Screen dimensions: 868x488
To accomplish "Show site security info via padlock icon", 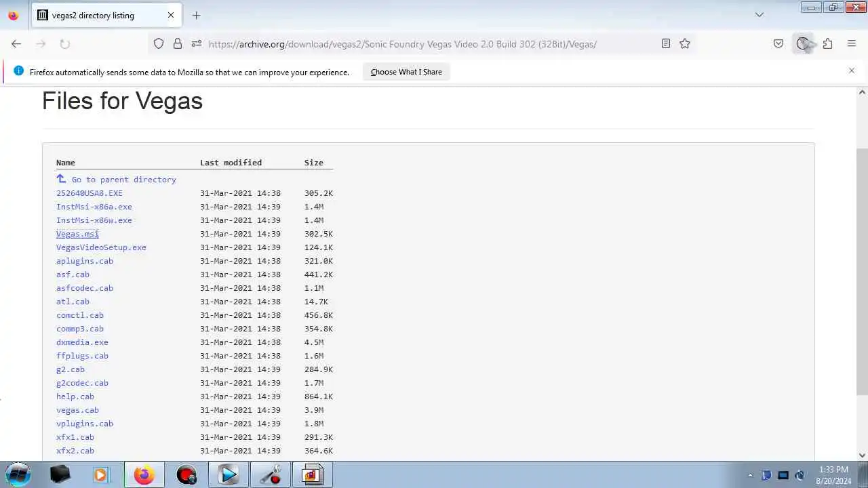I will [x=178, y=43].
